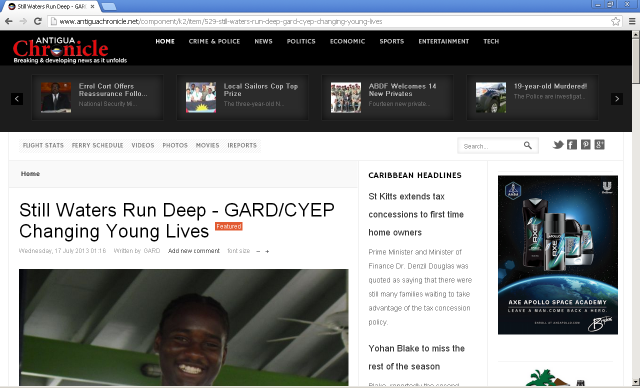640x388 pixels.
Task: Click the article title Still Waters Run Deep
Action: [177, 221]
